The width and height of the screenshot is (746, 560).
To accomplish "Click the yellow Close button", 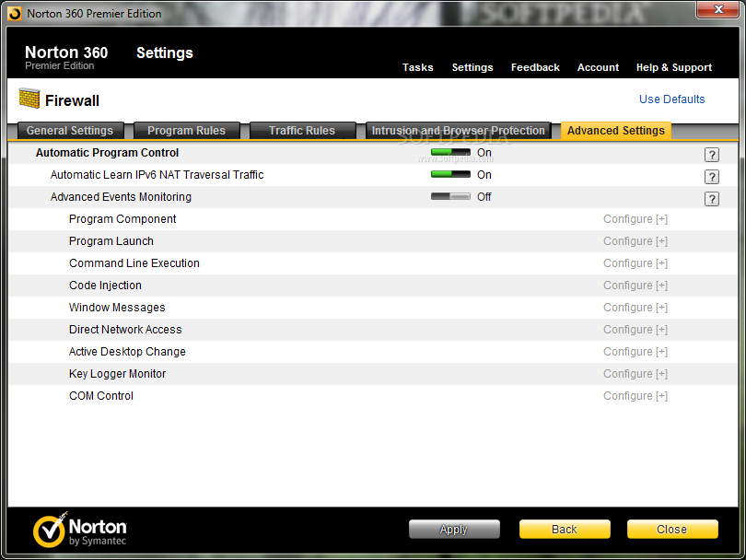I will [x=672, y=529].
